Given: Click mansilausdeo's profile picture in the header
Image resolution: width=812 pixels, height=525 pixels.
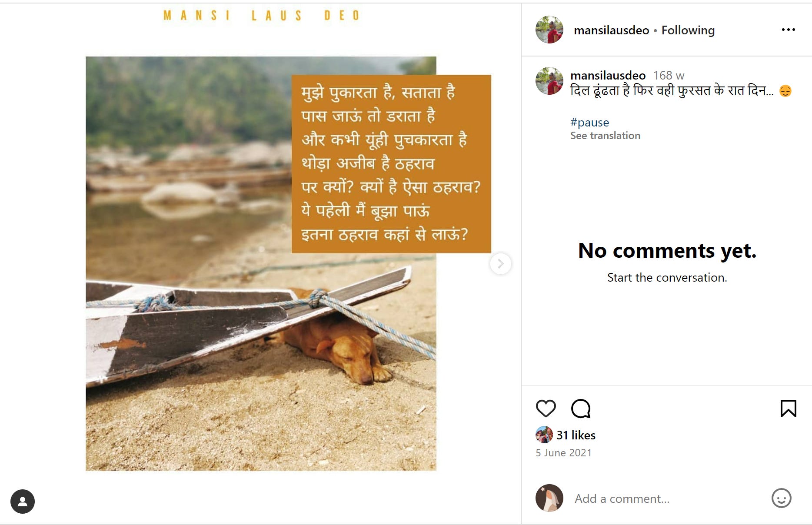Looking at the screenshot, I should (x=549, y=30).
